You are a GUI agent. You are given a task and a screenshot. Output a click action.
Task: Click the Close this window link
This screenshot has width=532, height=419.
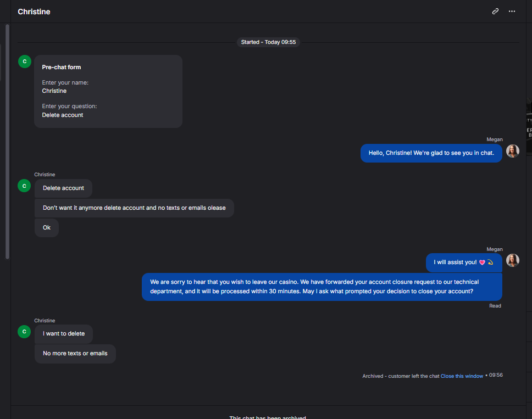[x=462, y=376]
